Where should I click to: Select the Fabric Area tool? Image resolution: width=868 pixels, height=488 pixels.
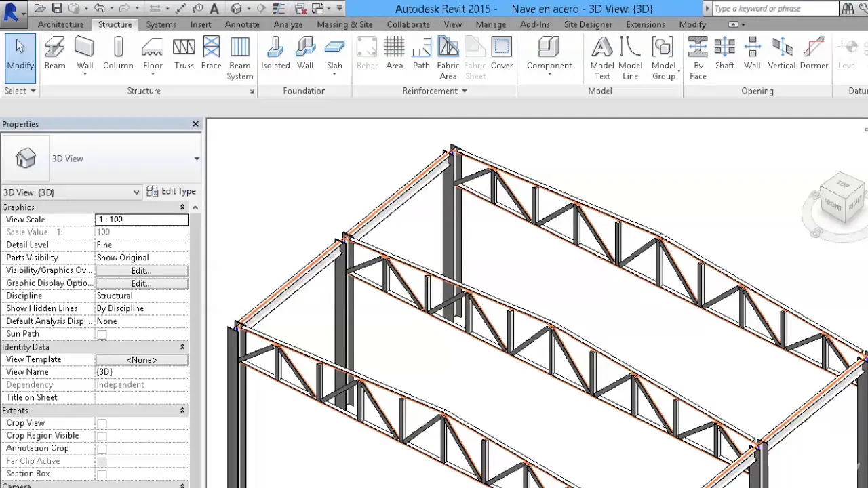tap(448, 58)
